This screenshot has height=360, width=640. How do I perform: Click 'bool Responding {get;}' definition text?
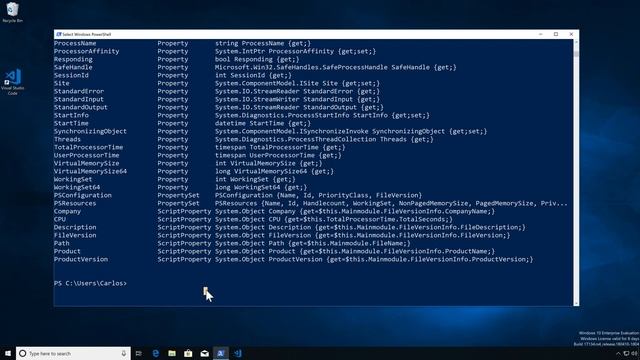click(257, 60)
